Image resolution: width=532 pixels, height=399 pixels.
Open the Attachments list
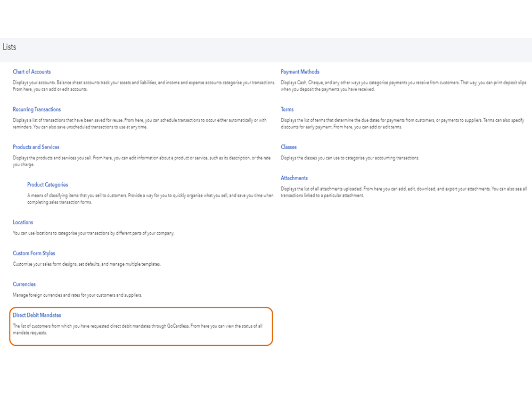click(294, 178)
